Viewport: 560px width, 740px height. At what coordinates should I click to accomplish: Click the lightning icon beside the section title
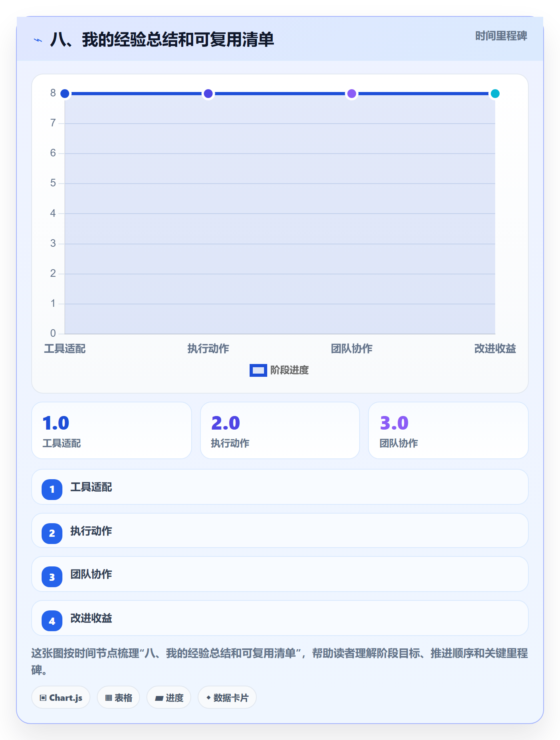point(38,40)
